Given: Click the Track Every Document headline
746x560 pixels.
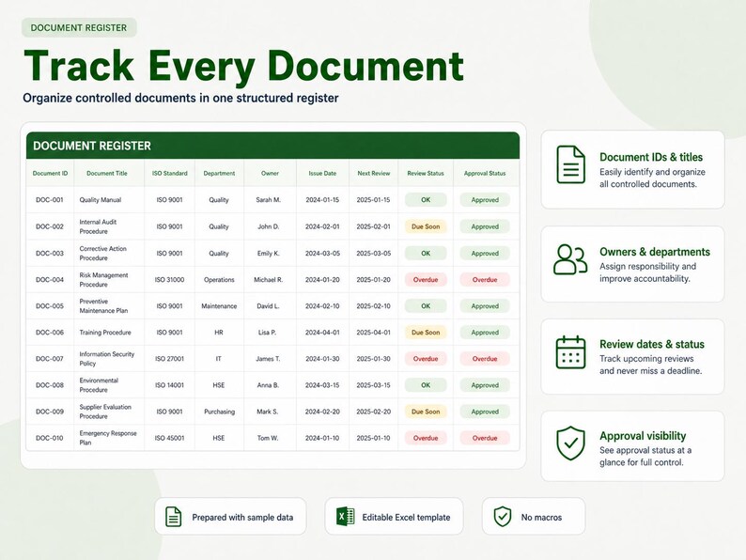Looking at the screenshot, I should click(243, 66).
